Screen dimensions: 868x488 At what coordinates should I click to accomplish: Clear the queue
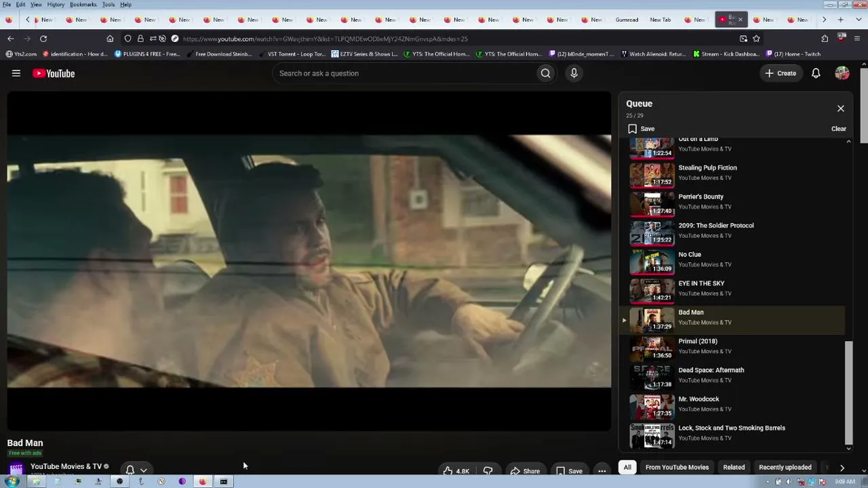pos(839,129)
